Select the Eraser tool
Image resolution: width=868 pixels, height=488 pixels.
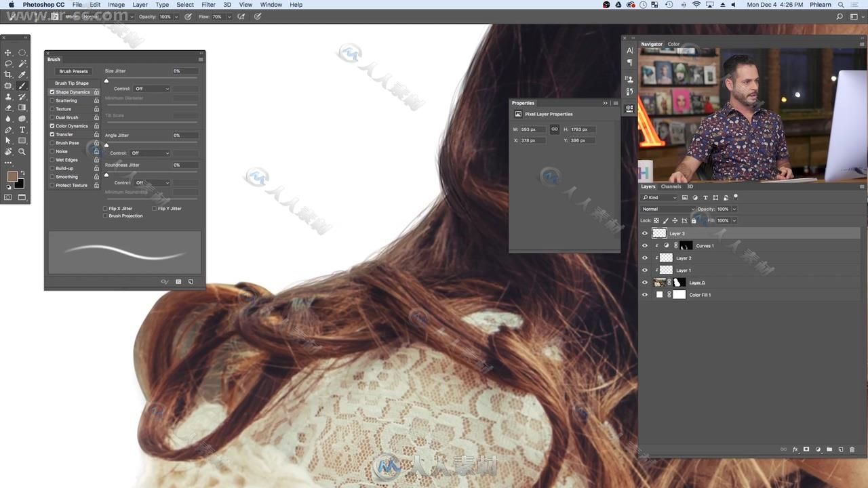tap(8, 108)
